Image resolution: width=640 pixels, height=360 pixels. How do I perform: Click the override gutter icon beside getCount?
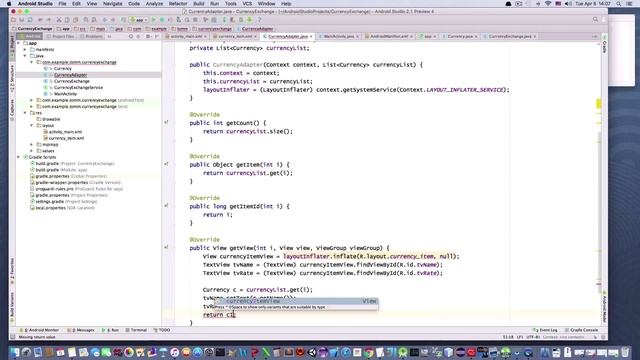[166, 122]
